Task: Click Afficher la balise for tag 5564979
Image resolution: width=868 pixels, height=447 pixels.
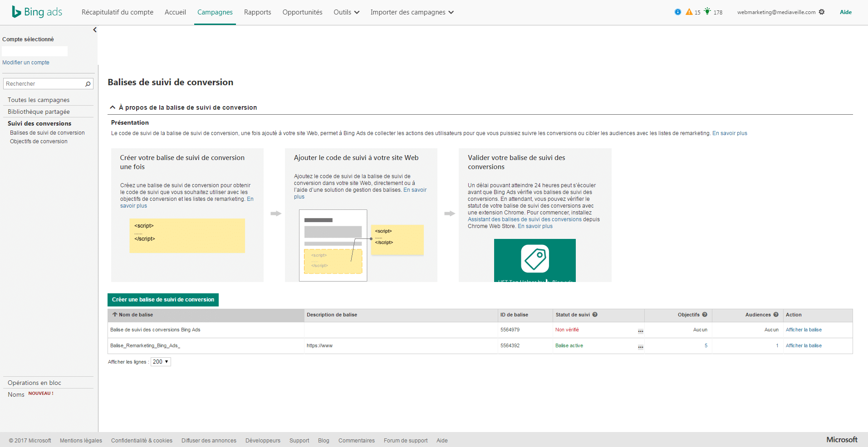Action: pyautogui.click(x=804, y=330)
